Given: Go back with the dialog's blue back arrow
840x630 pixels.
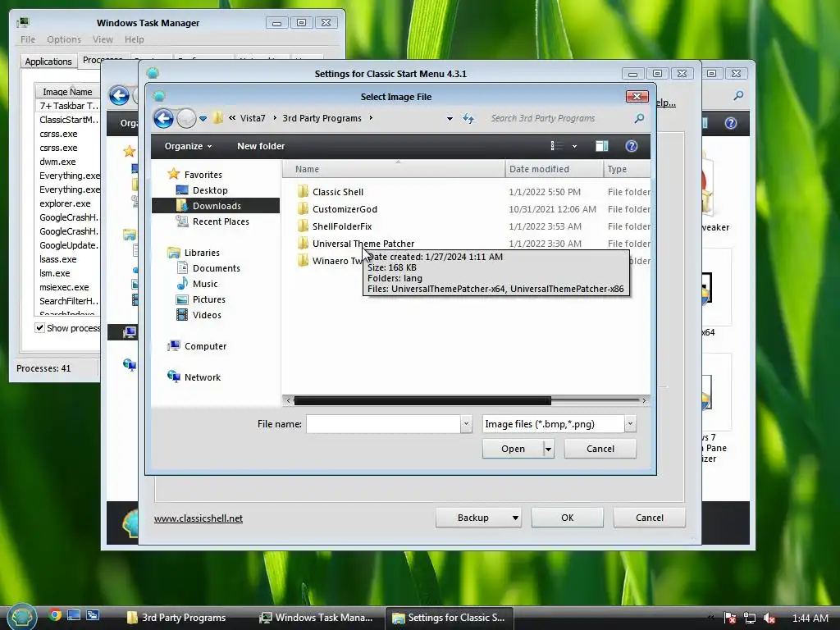Looking at the screenshot, I should (x=163, y=118).
